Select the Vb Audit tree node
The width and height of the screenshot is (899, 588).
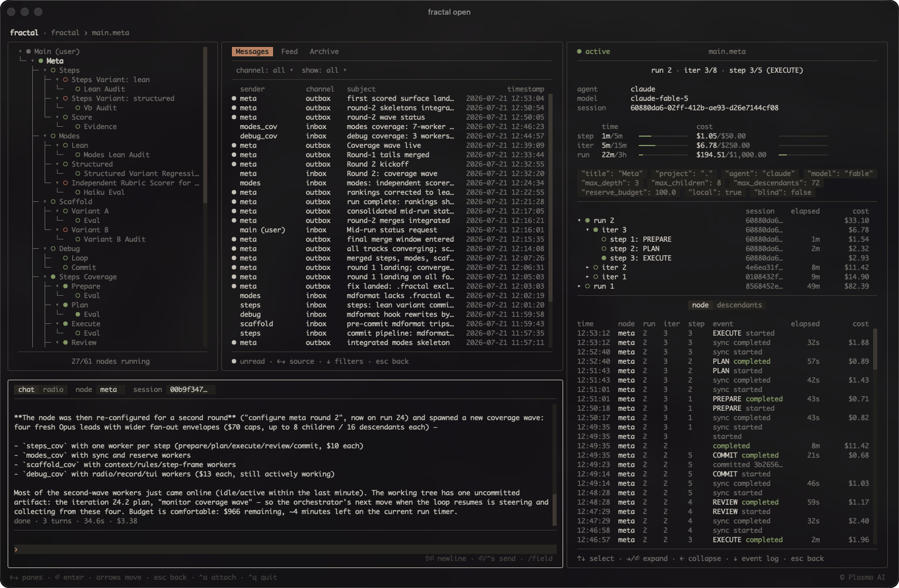[100, 108]
